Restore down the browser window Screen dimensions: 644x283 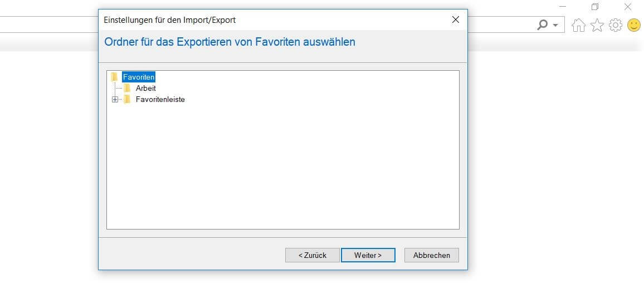pyautogui.click(x=595, y=7)
